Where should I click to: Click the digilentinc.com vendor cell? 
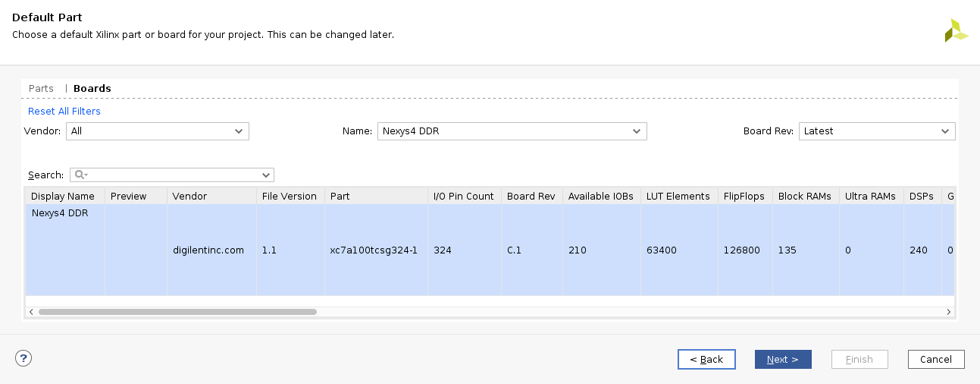coord(211,250)
